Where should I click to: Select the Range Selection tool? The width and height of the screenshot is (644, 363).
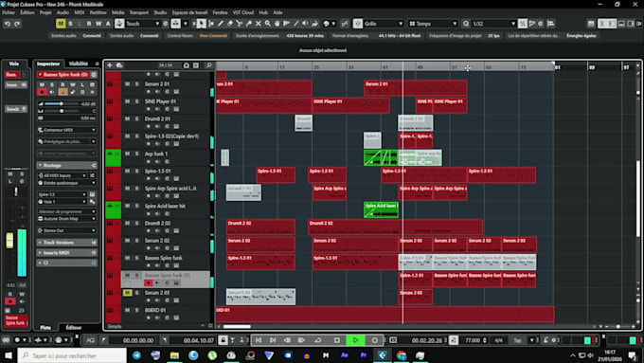point(211,24)
